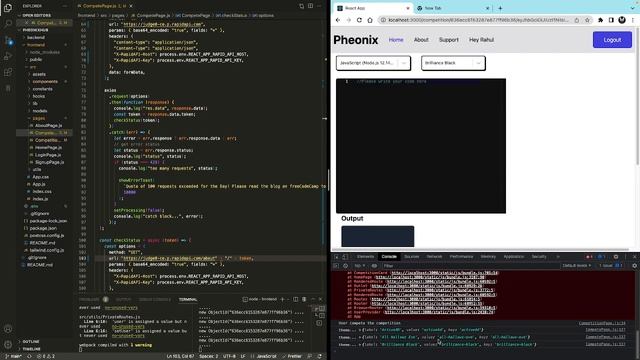Open theme dropdown Brilliance Black

pyautogui.click(x=453, y=63)
